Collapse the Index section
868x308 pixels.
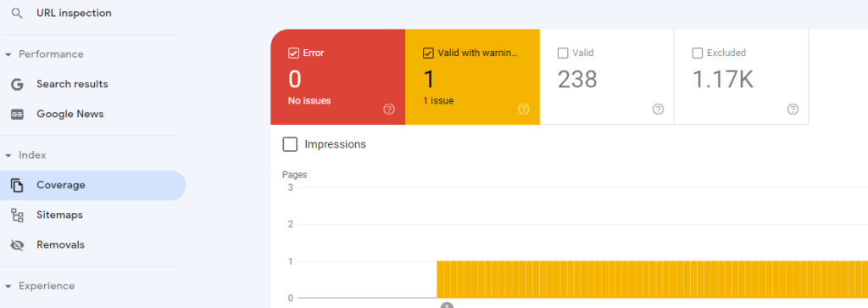click(x=8, y=155)
